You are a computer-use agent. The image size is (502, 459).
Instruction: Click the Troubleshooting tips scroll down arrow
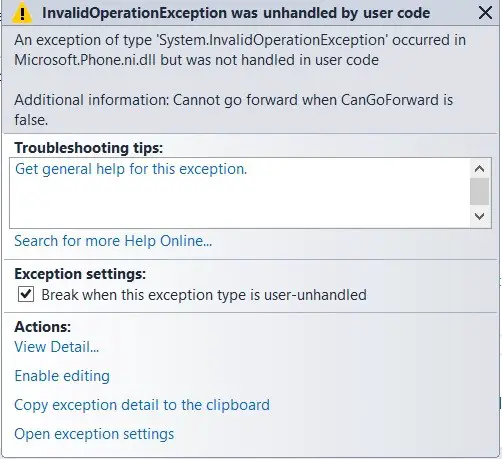(479, 216)
